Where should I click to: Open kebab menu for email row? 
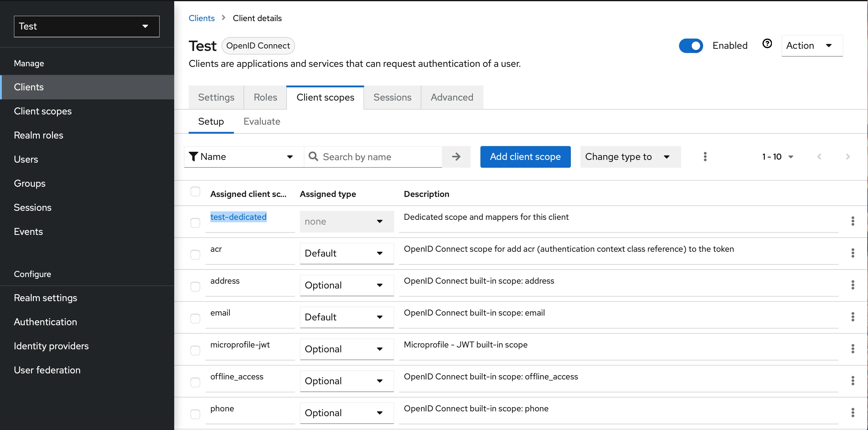coord(853,317)
